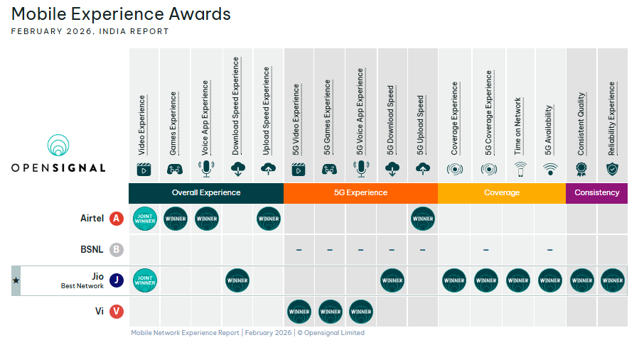
Task: Click the Opensignal logo
Action: (58, 153)
